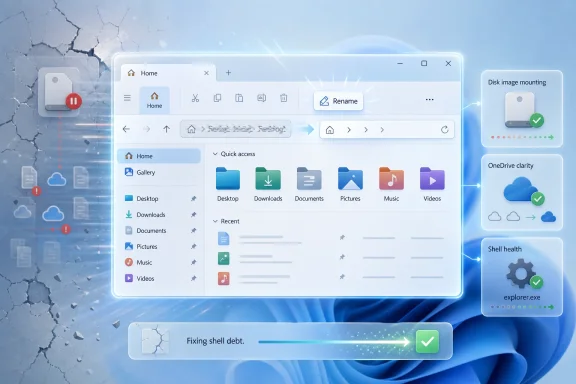Image resolution: width=576 pixels, height=384 pixels.
Task: Unpin Pictures using its sidebar pin
Action: [x=194, y=247]
